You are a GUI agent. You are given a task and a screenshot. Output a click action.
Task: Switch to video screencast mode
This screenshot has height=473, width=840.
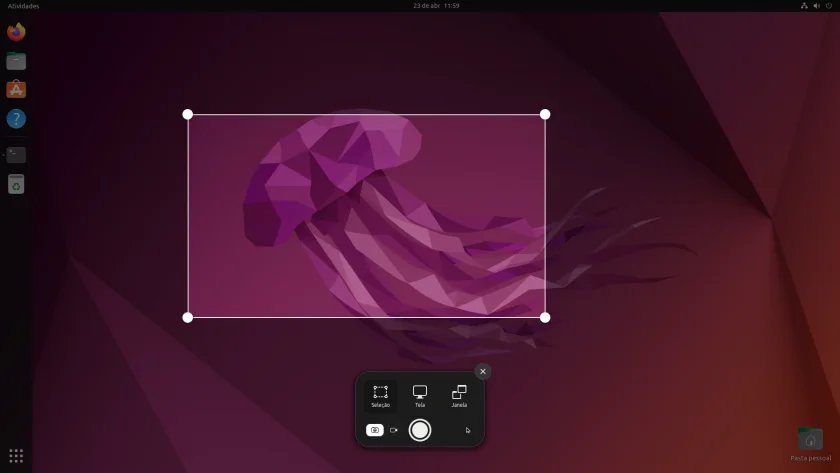(x=394, y=430)
